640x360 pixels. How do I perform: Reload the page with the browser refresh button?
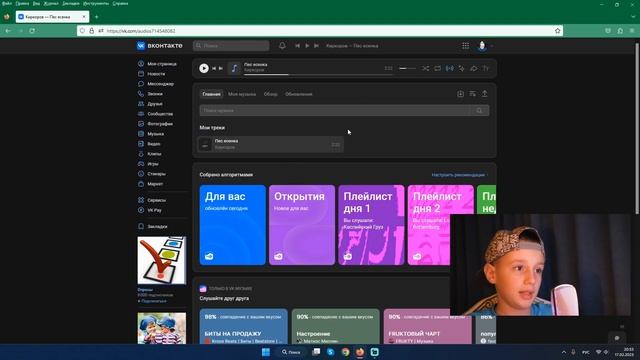click(32, 31)
